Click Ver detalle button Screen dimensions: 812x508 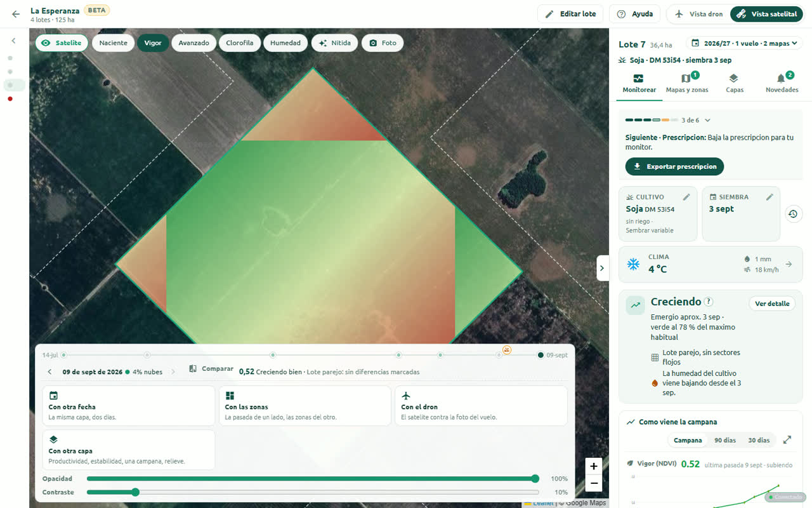coord(772,304)
